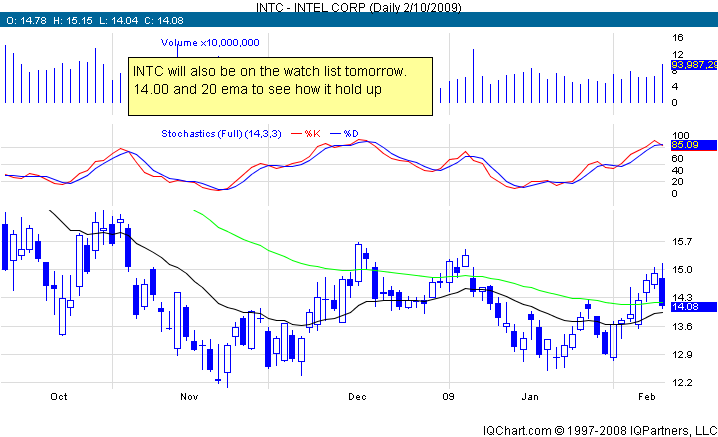Click the Dec month label

[x=357, y=397]
